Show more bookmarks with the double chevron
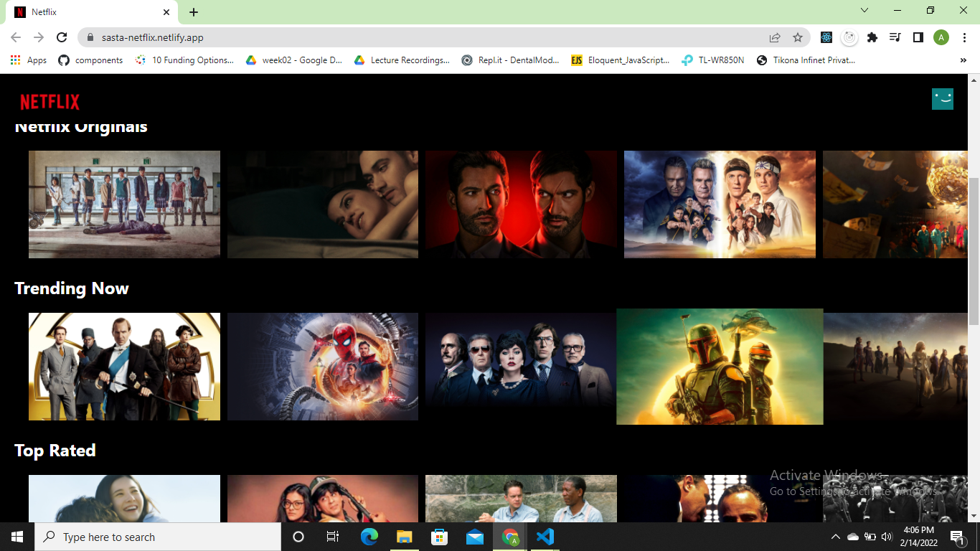The width and height of the screenshot is (980, 551). pos(963,60)
